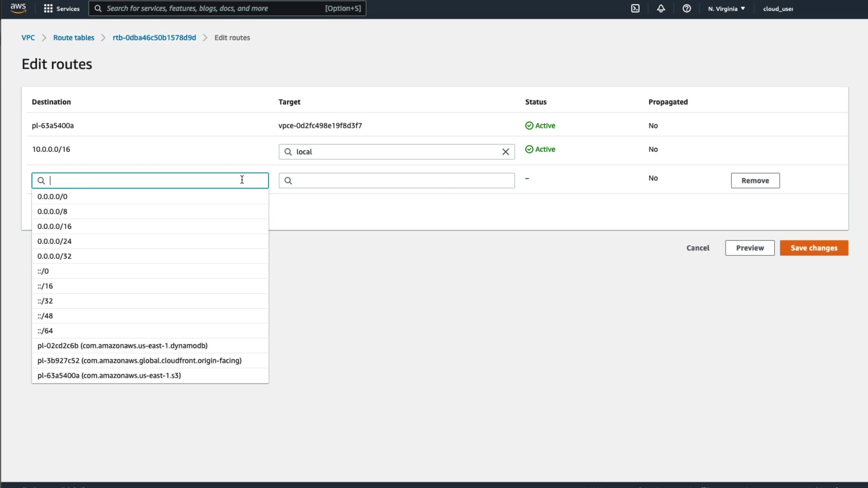
Task: Click the Preview button
Action: point(750,248)
